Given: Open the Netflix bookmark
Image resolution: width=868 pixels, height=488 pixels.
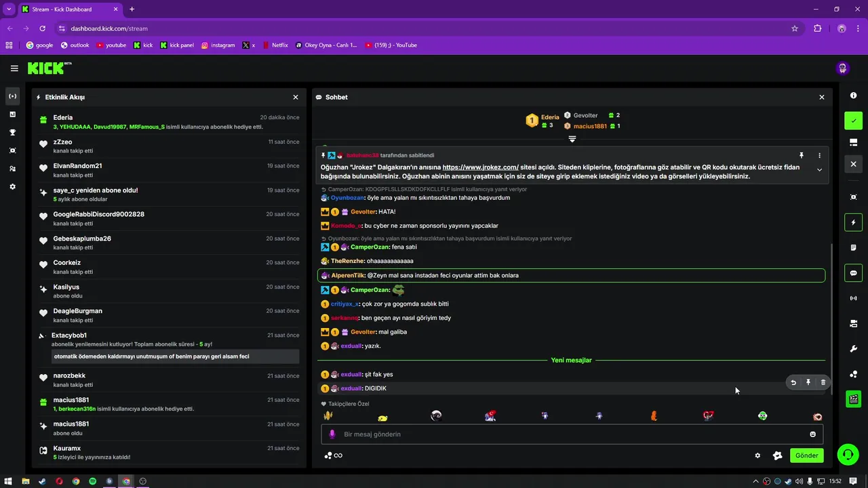Looking at the screenshot, I should pyautogui.click(x=275, y=45).
